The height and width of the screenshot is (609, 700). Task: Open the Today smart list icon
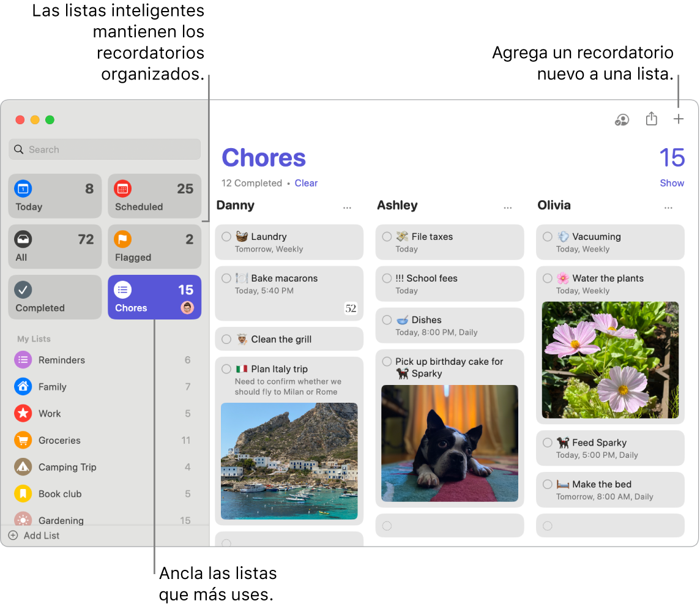click(22, 189)
